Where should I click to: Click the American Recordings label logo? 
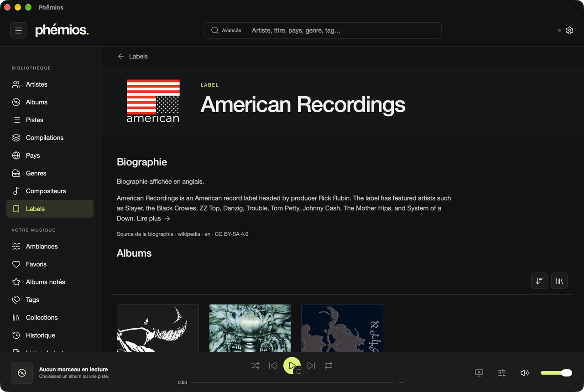point(153,101)
